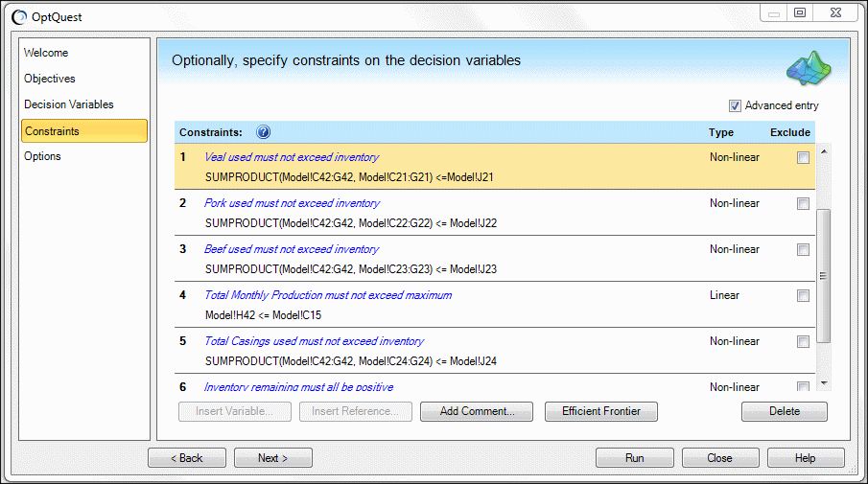
Task: Click the constraints list scrollbar thumb
Action: [x=824, y=276]
